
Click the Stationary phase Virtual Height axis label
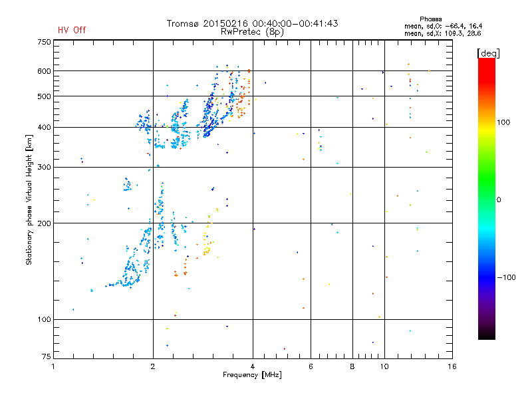click(29, 199)
